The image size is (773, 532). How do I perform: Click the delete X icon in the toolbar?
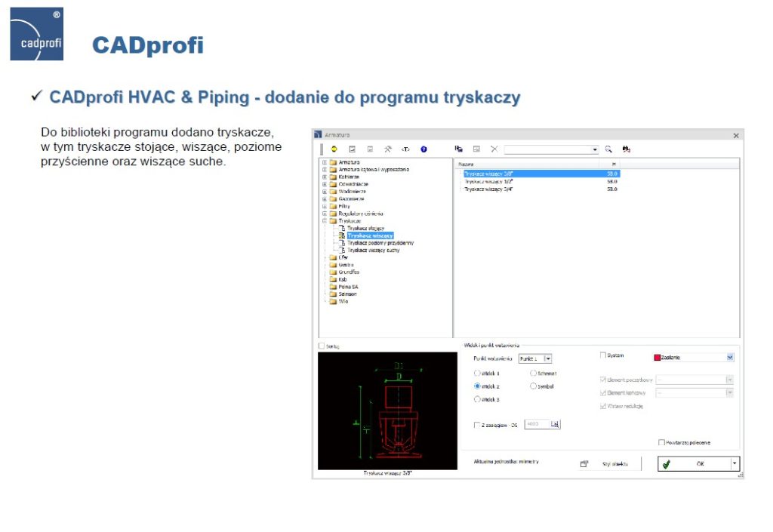click(x=494, y=149)
